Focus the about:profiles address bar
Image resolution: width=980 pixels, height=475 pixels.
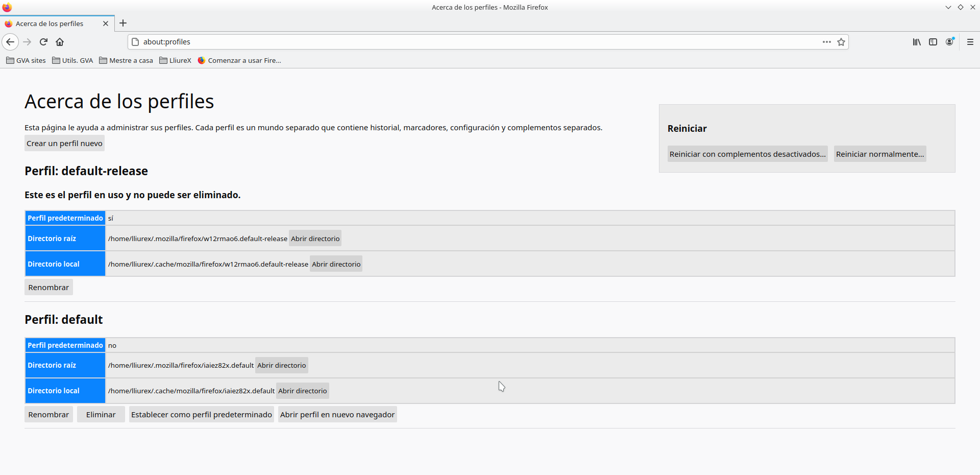(459, 42)
